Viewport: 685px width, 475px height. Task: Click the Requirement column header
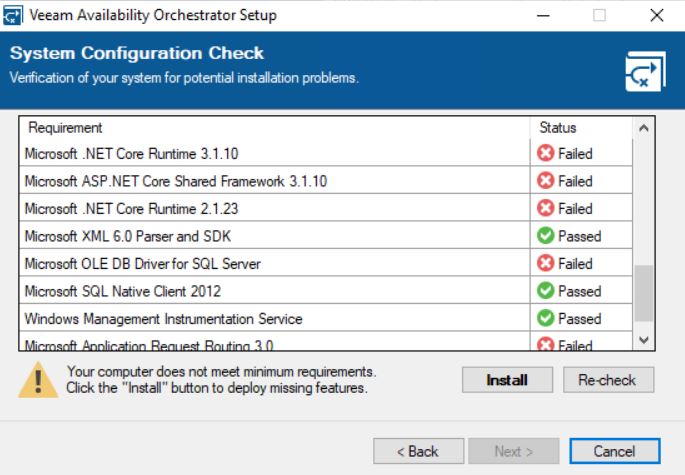274,128
